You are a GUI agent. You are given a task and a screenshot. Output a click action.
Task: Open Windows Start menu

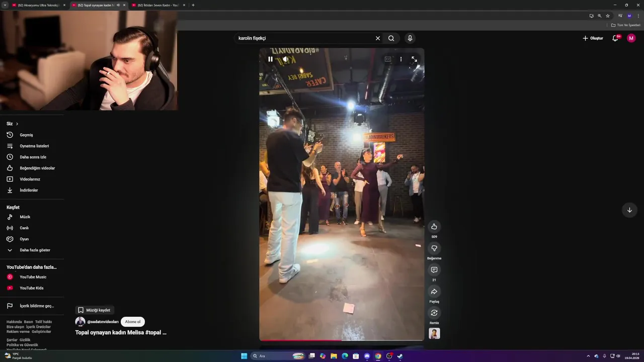pos(244,356)
